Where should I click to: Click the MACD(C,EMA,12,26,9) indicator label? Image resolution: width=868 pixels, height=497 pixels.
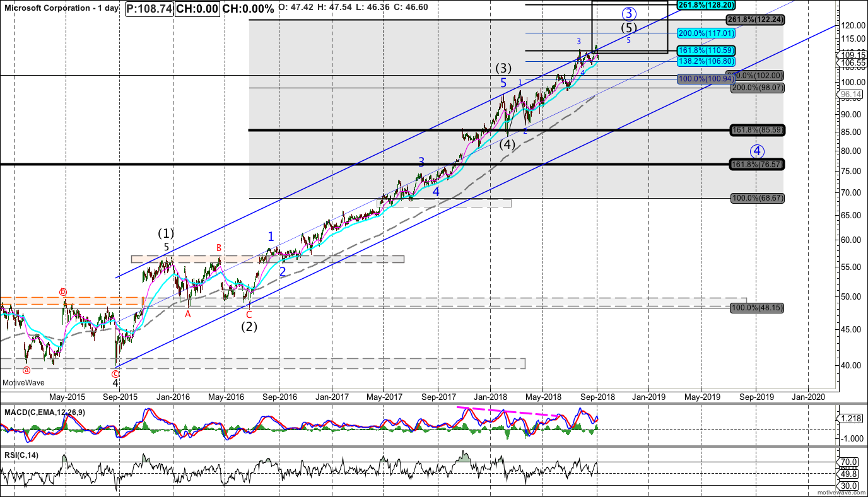coord(46,412)
